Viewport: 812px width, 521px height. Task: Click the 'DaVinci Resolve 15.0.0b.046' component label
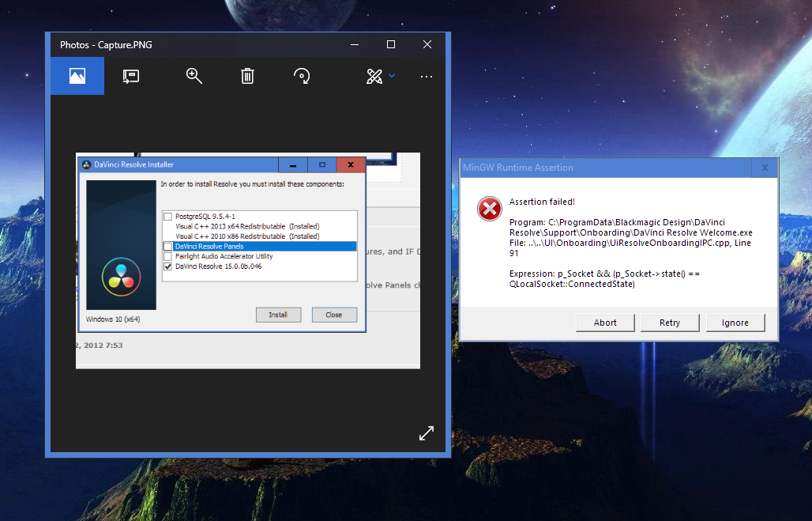[219, 266]
